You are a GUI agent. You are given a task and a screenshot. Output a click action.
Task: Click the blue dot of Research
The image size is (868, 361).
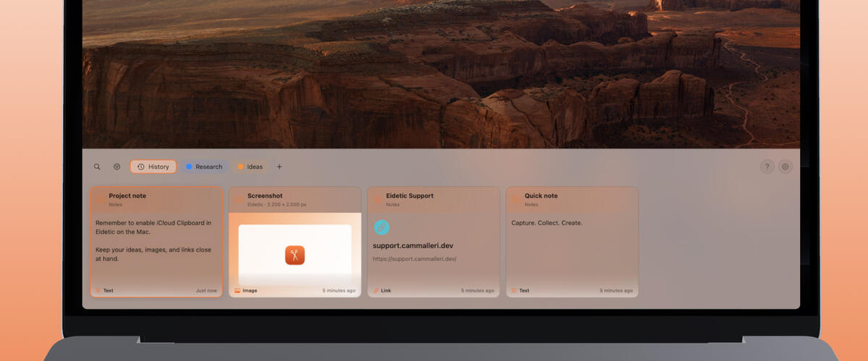click(189, 167)
